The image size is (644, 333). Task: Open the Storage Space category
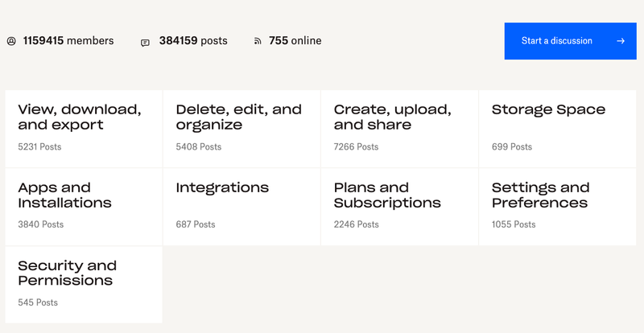click(548, 110)
